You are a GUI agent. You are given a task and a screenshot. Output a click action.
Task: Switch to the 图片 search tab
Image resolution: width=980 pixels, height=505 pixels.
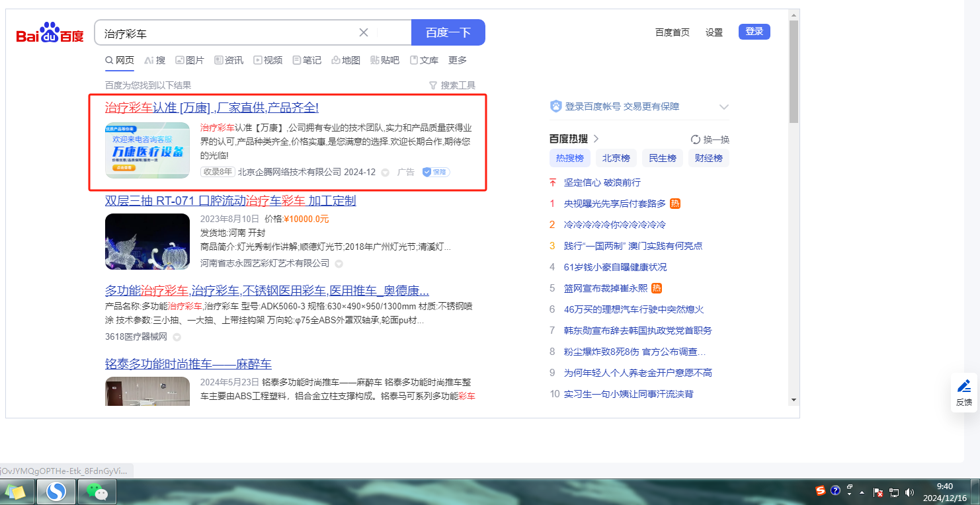189,60
